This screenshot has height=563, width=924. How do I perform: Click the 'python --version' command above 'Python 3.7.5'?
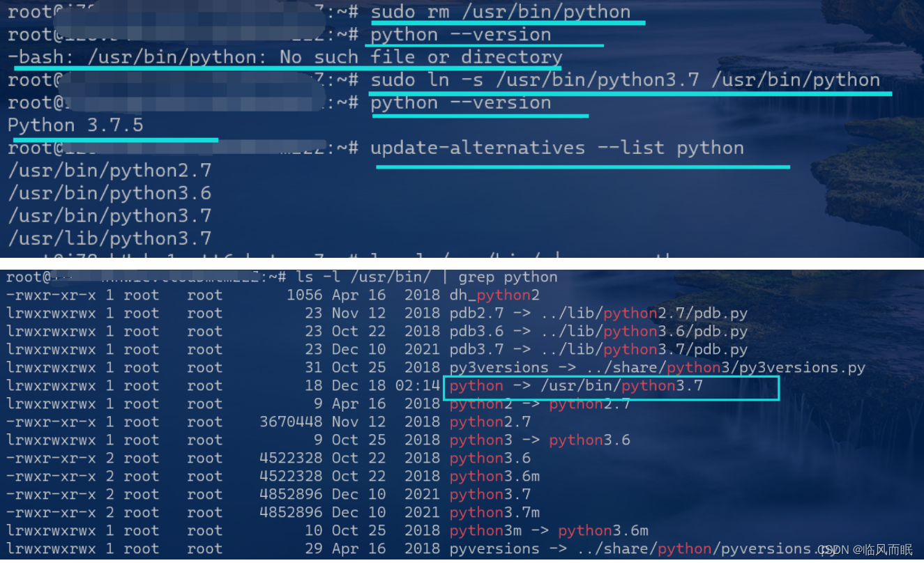point(460,103)
